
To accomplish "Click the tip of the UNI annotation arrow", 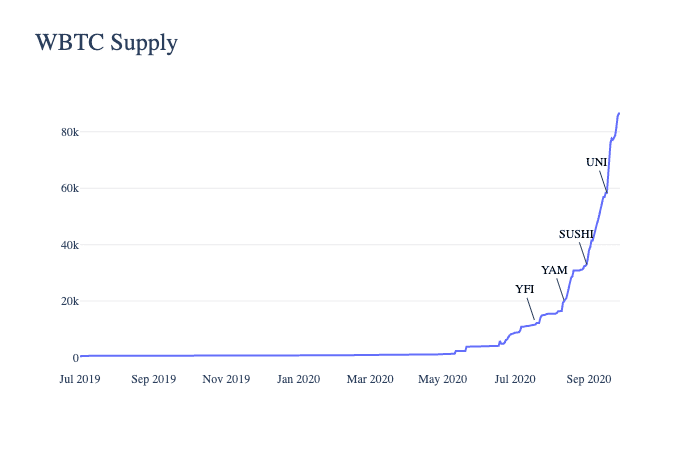I will [x=607, y=192].
